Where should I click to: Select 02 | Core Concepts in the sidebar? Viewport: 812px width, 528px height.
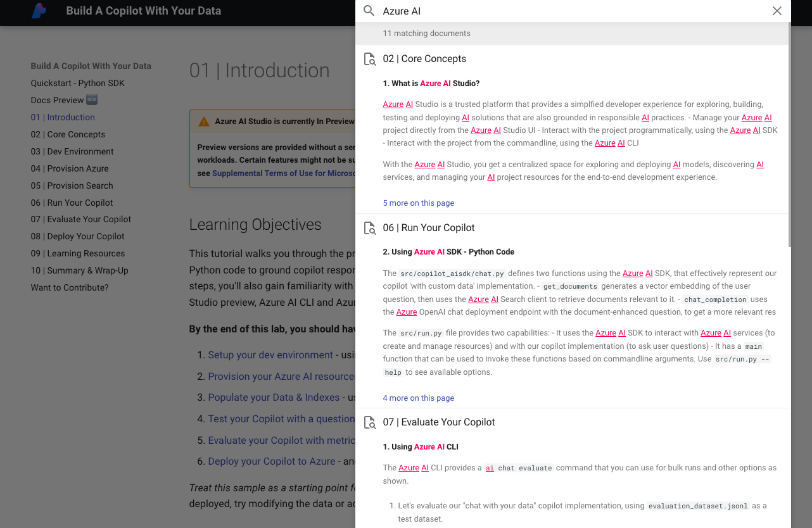pos(68,134)
